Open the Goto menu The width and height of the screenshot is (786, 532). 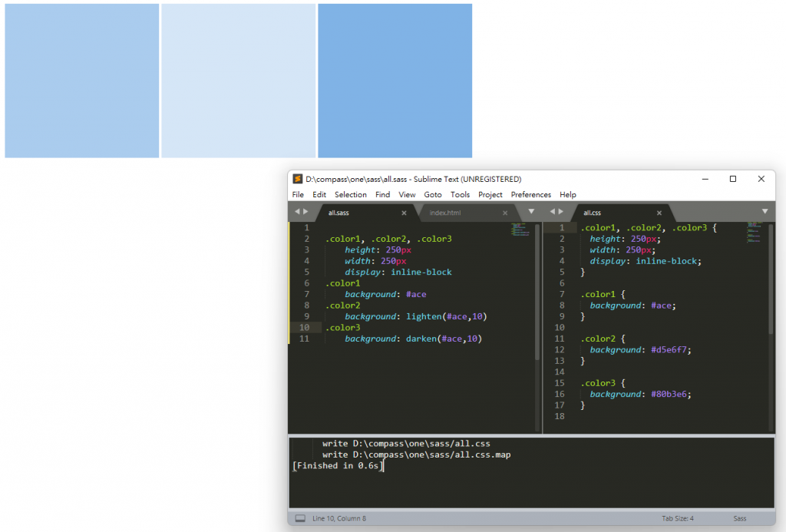click(433, 194)
